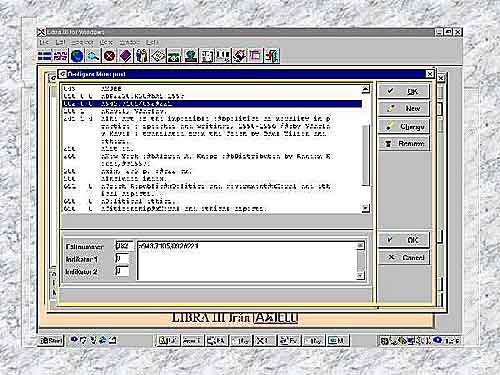Click the last taskbar window button

pyautogui.click(x=337, y=340)
